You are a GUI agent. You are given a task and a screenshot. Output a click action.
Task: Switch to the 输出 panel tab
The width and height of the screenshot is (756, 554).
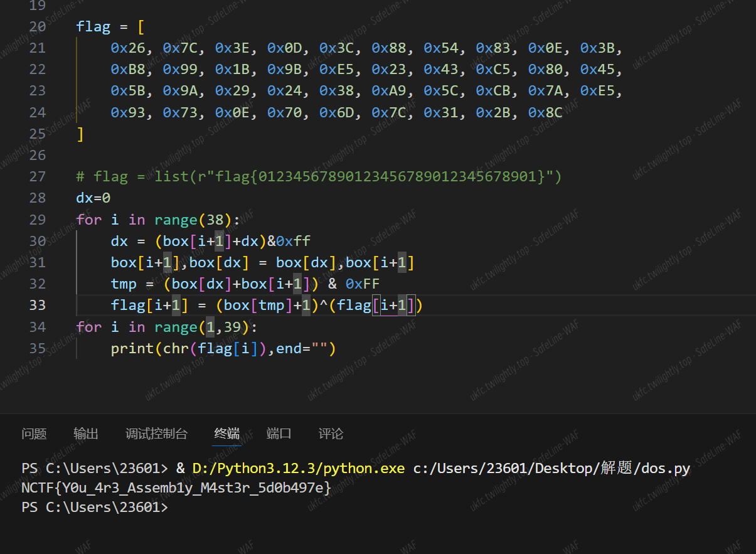click(x=86, y=434)
